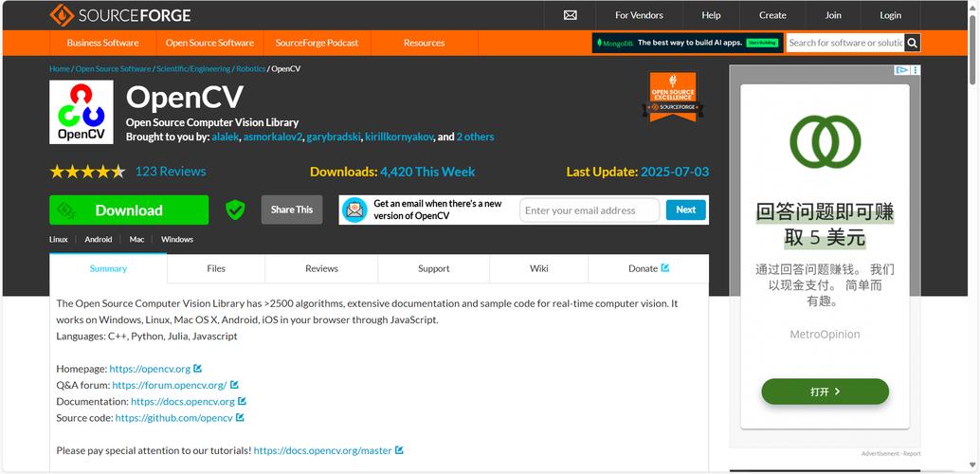Open alalek contributor profile
The image size is (980, 474).
(225, 137)
